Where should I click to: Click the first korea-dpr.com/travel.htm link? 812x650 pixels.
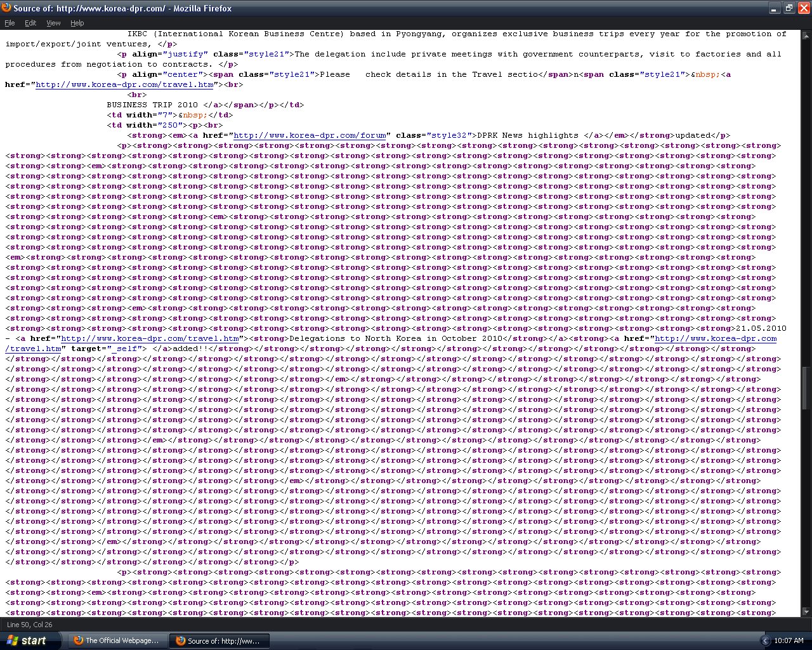(124, 84)
